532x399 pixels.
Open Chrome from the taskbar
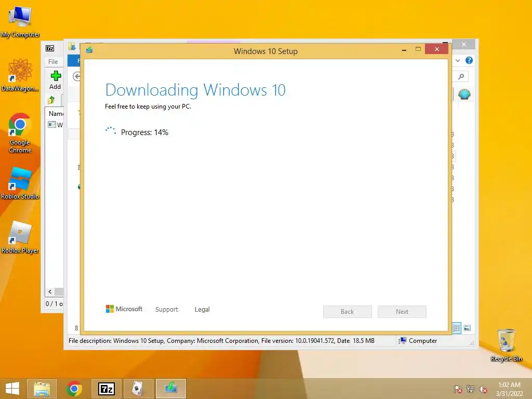tap(74, 389)
